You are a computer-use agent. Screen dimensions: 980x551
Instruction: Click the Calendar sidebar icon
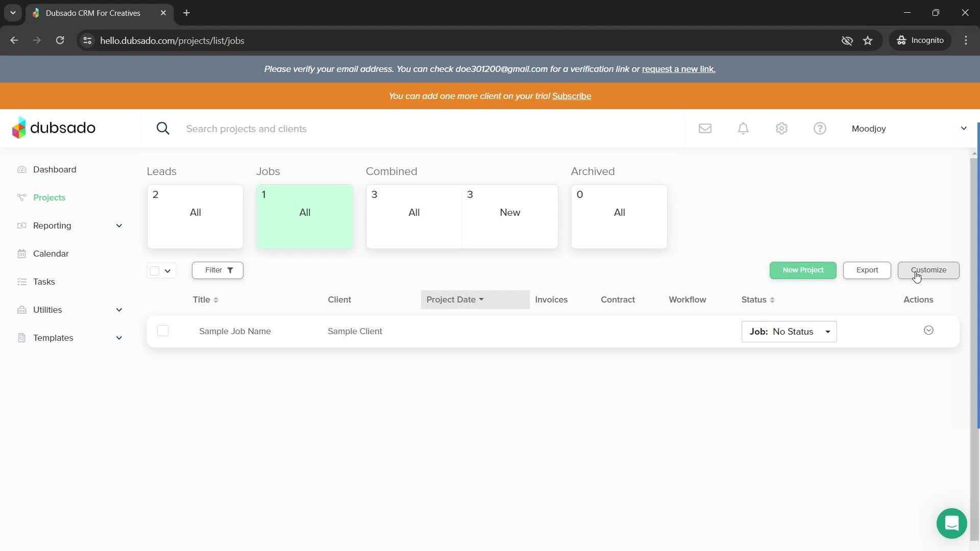[21, 254]
